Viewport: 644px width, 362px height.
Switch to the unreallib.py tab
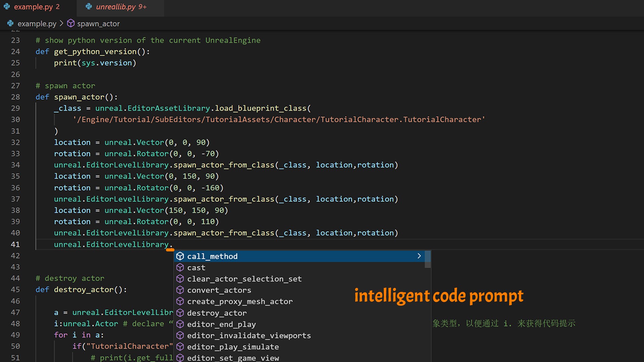[x=116, y=6]
